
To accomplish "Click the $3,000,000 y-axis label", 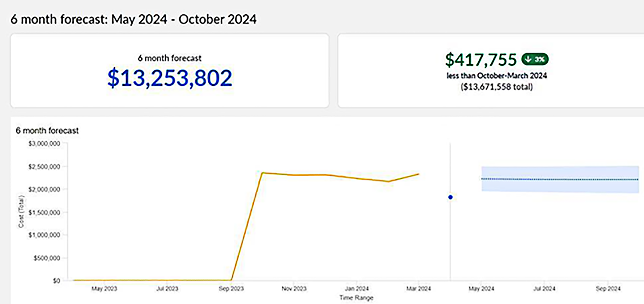I will coord(45,144).
